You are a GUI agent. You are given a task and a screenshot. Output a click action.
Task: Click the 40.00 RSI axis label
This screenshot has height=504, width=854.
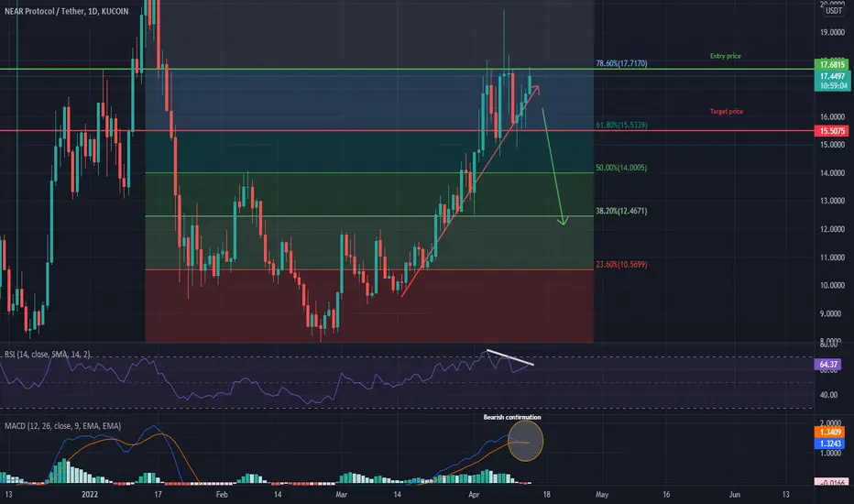[x=828, y=394]
